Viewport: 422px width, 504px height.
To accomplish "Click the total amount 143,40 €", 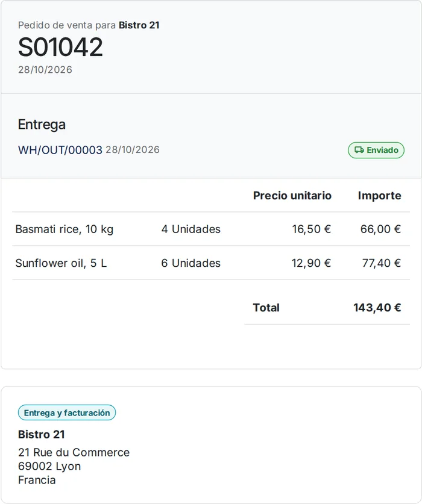I will [x=377, y=308].
